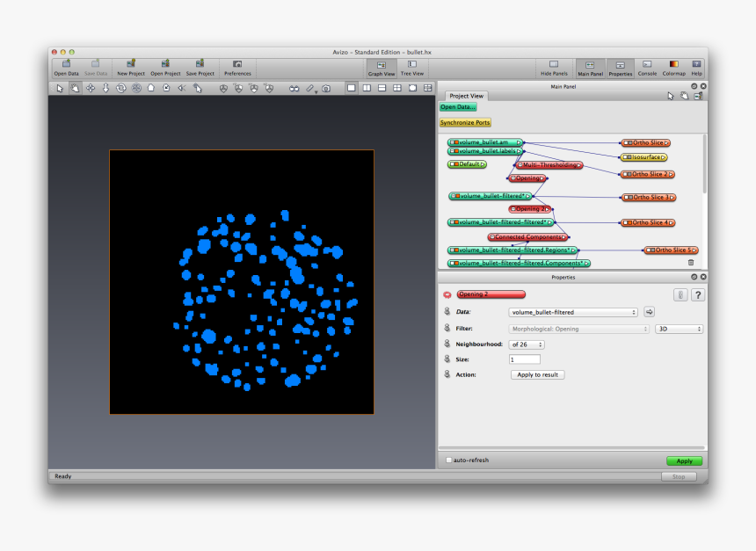Viewport: 756px width, 551px height.
Task: Click the green Apply button
Action: [x=684, y=460]
